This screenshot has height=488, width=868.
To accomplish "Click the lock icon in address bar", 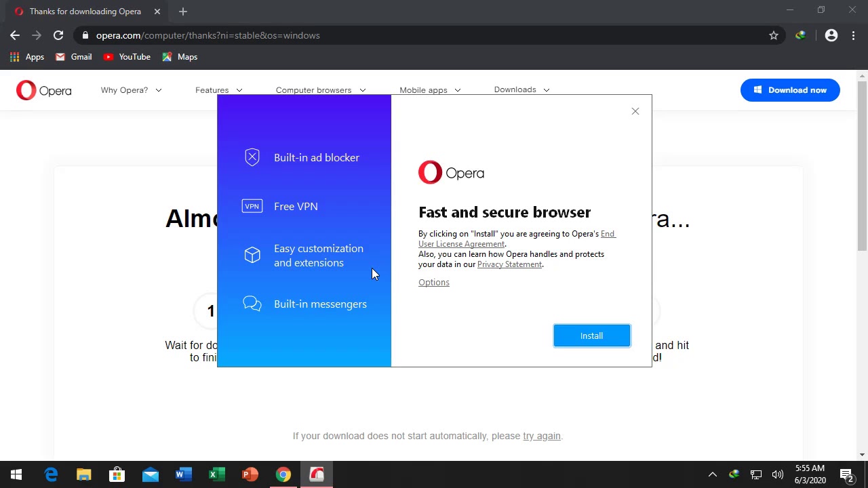I will pyautogui.click(x=85, y=35).
